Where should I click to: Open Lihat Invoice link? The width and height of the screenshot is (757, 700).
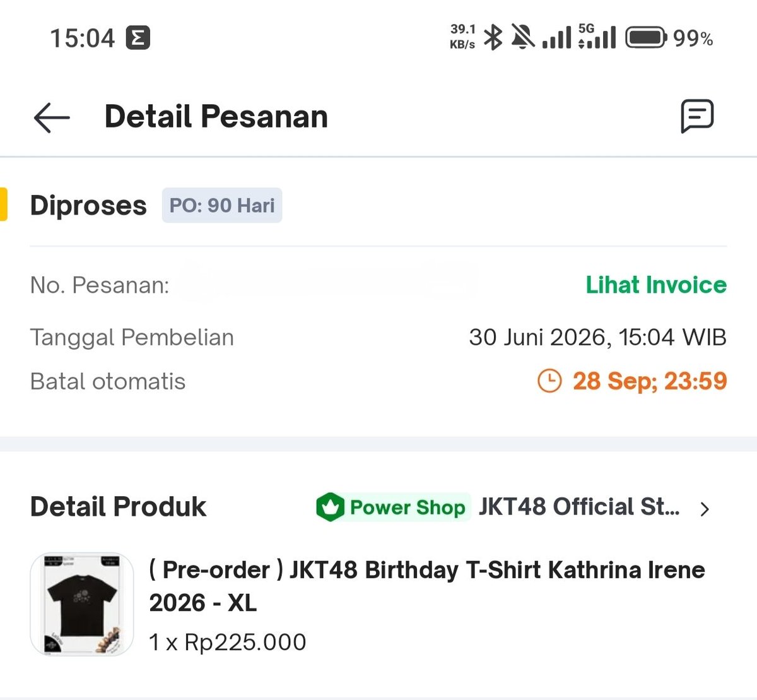(x=656, y=285)
